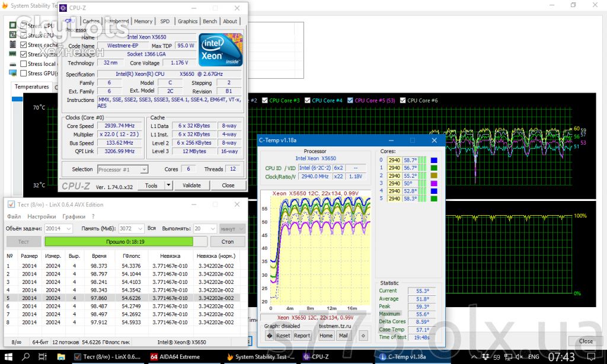The image size is (607, 364).
Task: Click the Dropbox icon in the system tray
Action: [x=485, y=357]
